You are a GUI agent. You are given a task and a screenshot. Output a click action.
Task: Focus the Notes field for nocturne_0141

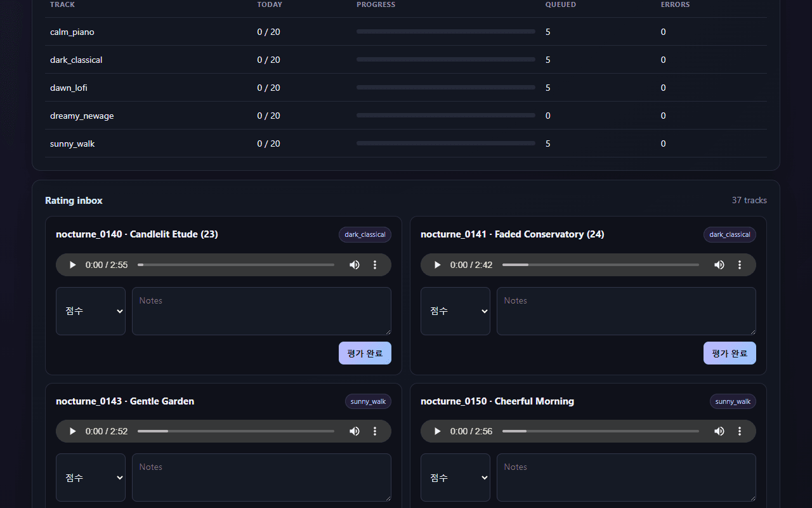[626, 311]
